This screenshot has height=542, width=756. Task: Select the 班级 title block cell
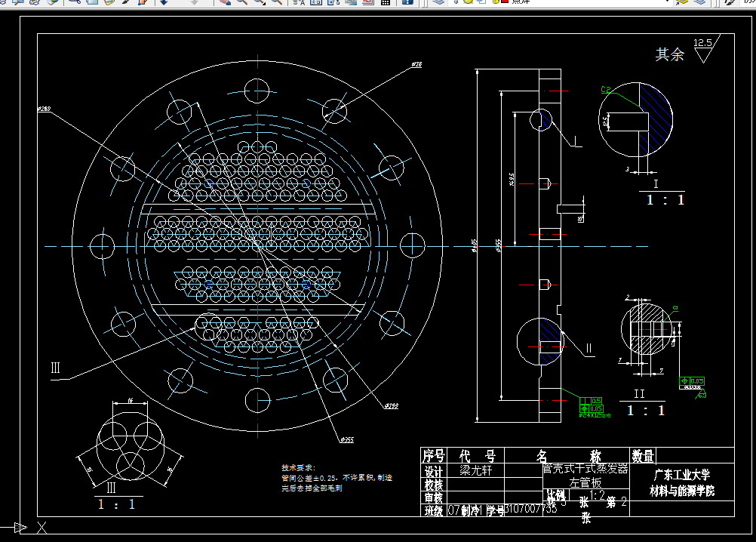[433, 510]
